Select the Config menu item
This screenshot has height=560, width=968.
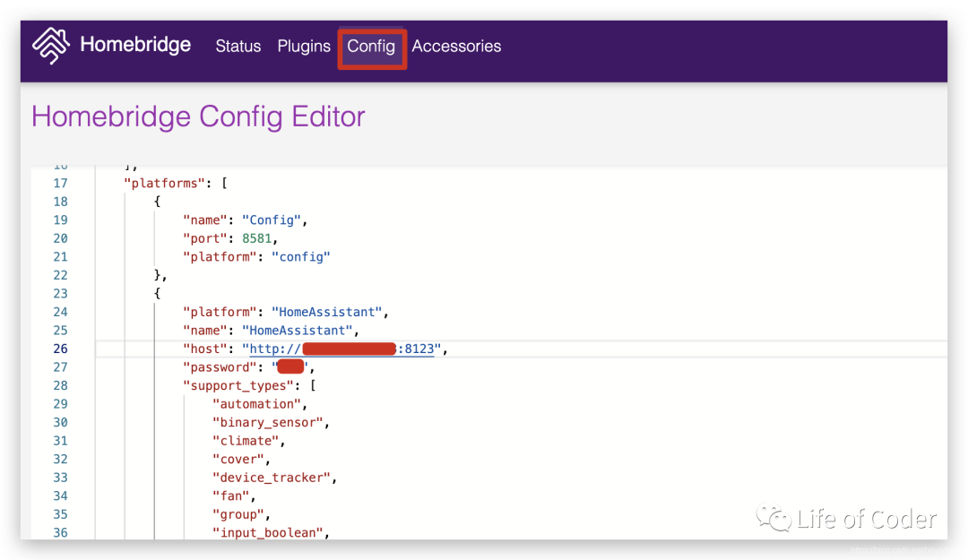pos(371,47)
